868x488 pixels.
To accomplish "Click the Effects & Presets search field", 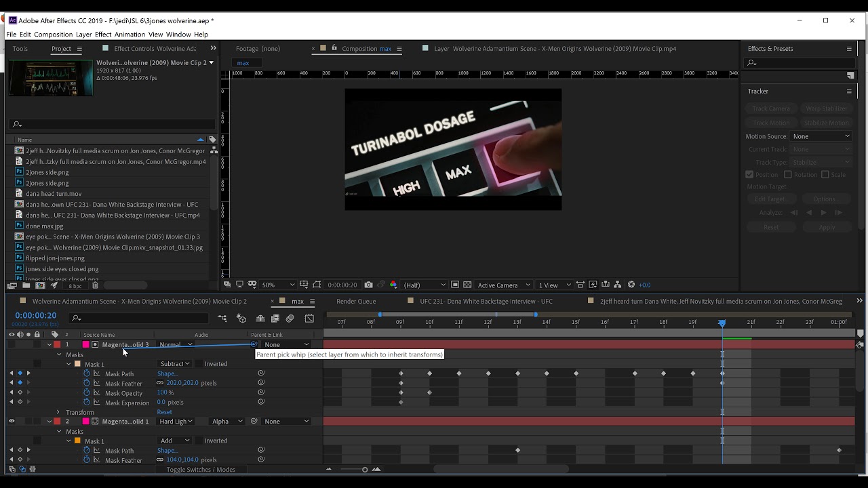I will click(x=800, y=62).
